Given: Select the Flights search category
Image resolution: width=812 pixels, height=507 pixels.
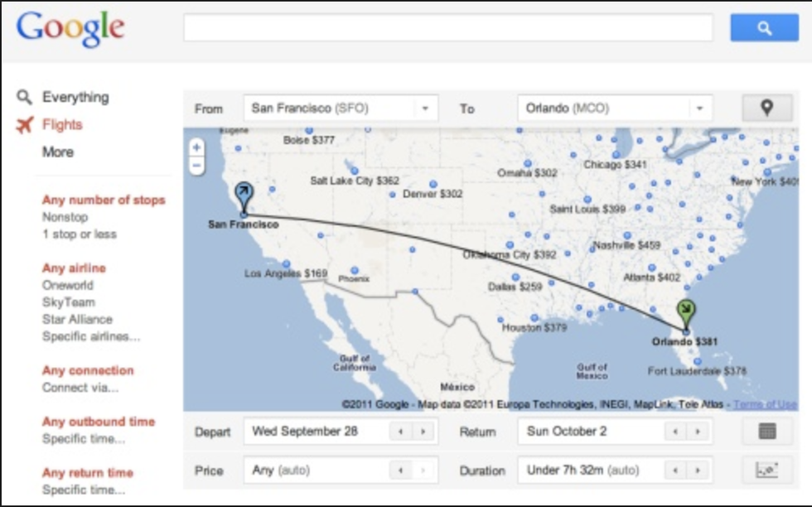Looking at the screenshot, I should [62, 125].
